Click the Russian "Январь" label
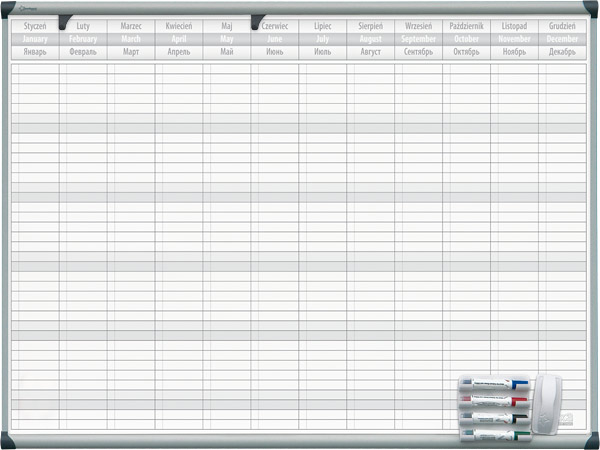Screen dimensions: 600x450 pos(35,52)
